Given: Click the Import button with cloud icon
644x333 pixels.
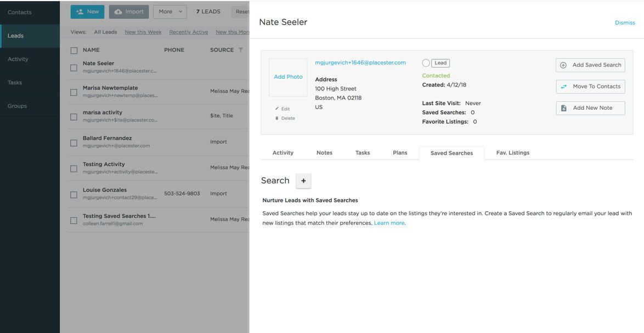Looking at the screenshot, I should click(x=129, y=12).
